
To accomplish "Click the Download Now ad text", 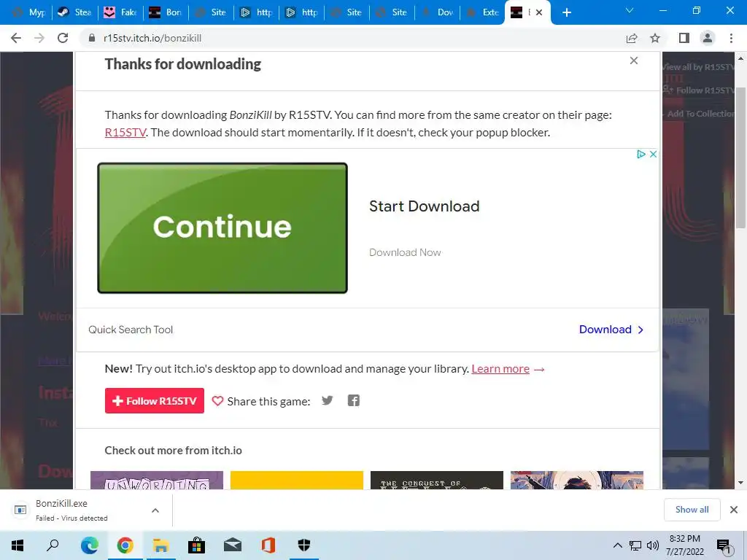I will (x=405, y=252).
